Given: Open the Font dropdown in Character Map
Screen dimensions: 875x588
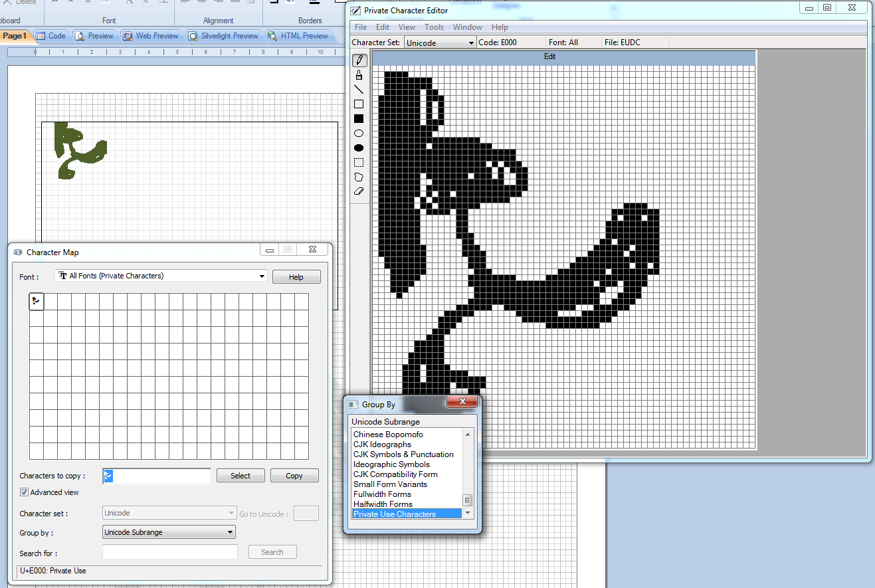Looking at the screenshot, I should click(262, 276).
